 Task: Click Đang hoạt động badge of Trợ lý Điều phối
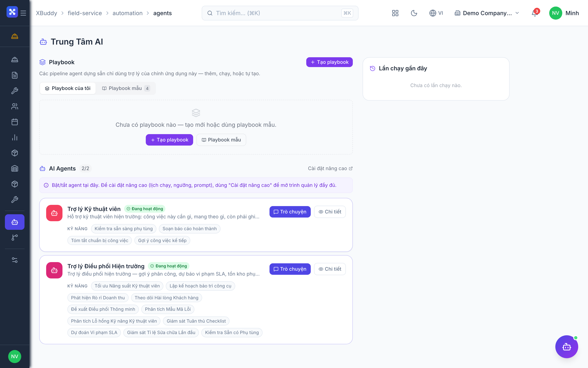(168, 266)
